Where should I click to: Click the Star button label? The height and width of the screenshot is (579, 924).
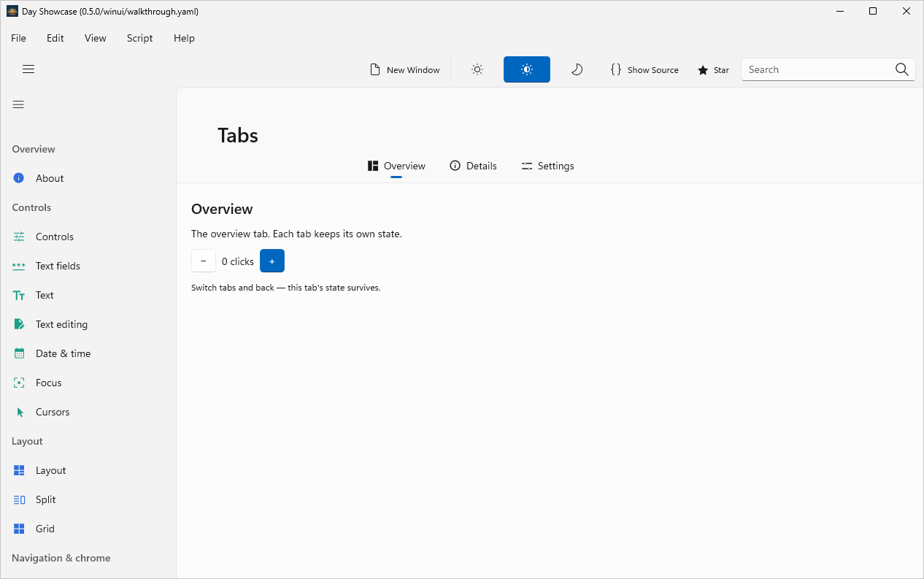[x=721, y=70]
